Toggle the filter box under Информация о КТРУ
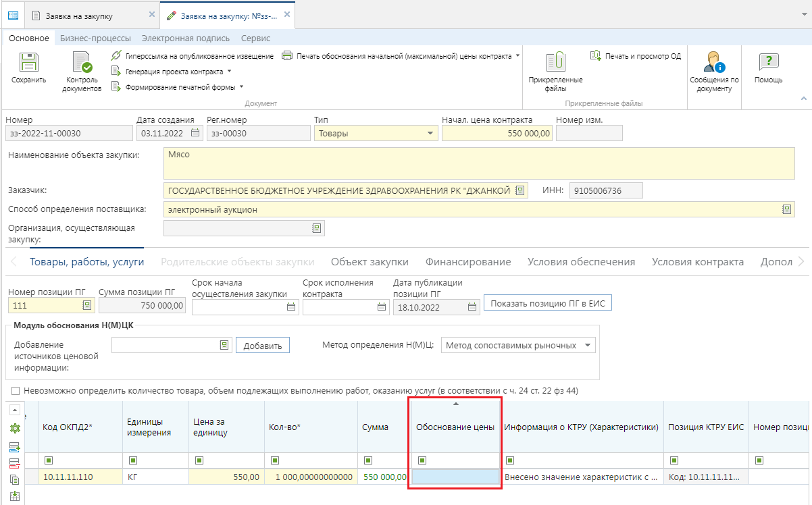The width and height of the screenshot is (812, 505). point(510,460)
